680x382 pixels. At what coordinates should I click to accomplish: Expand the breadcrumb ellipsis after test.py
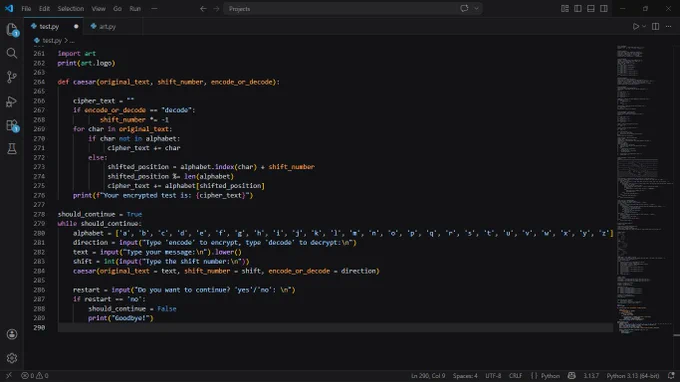coord(72,40)
